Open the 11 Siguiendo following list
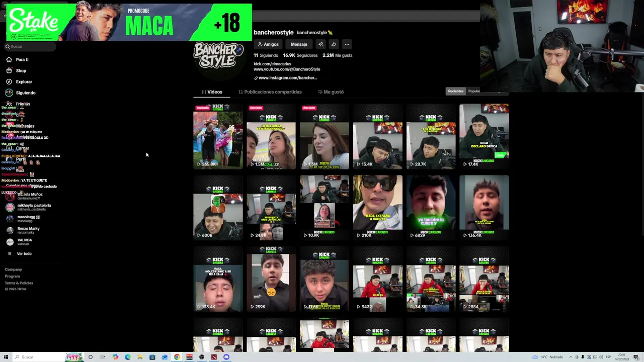 266,55
